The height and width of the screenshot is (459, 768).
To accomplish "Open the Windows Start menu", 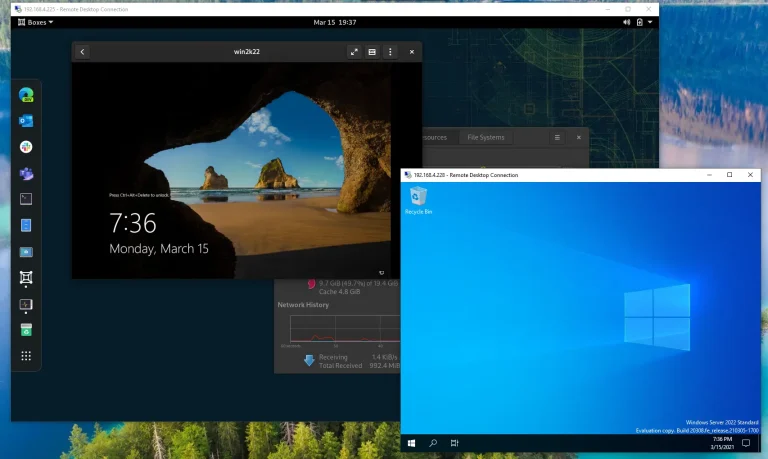I will click(411, 442).
